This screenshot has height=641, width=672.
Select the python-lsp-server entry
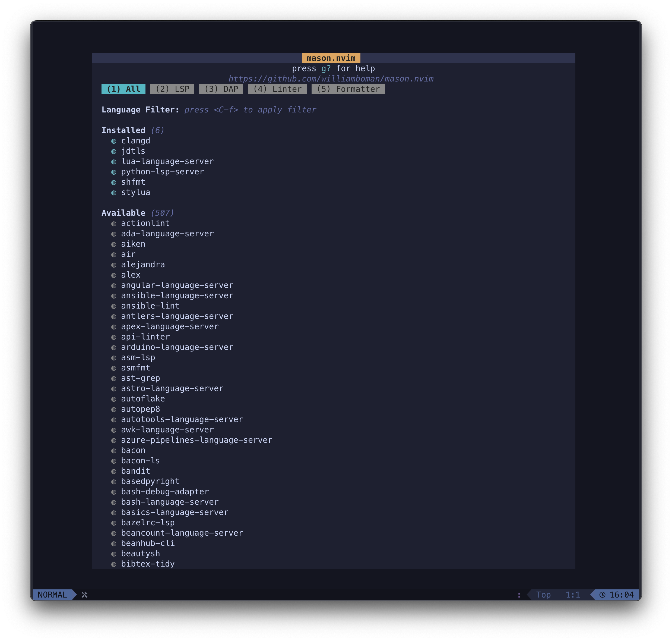pos(163,172)
